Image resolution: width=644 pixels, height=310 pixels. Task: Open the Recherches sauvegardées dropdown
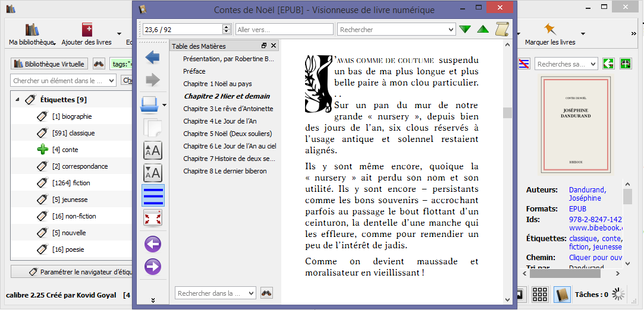tap(593, 64)
